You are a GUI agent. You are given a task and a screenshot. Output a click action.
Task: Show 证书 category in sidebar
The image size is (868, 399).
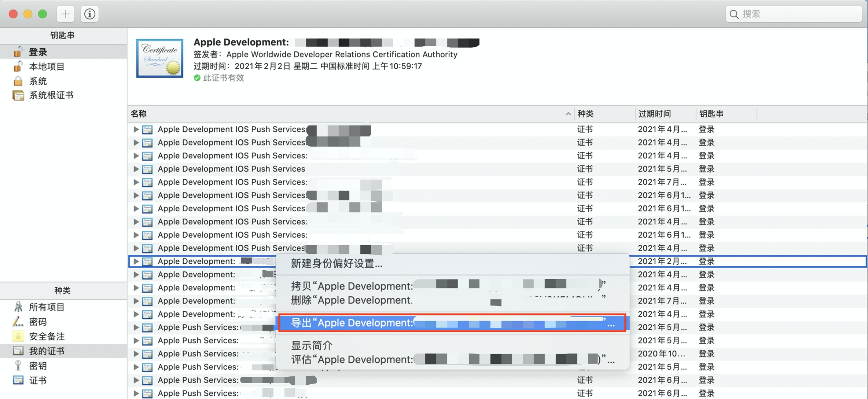tap(38, 380)
